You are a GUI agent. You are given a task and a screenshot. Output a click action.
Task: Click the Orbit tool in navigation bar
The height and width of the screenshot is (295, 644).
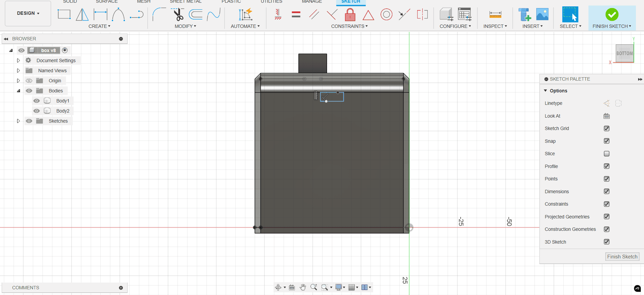pyautogui.click(x=278, y=287)
